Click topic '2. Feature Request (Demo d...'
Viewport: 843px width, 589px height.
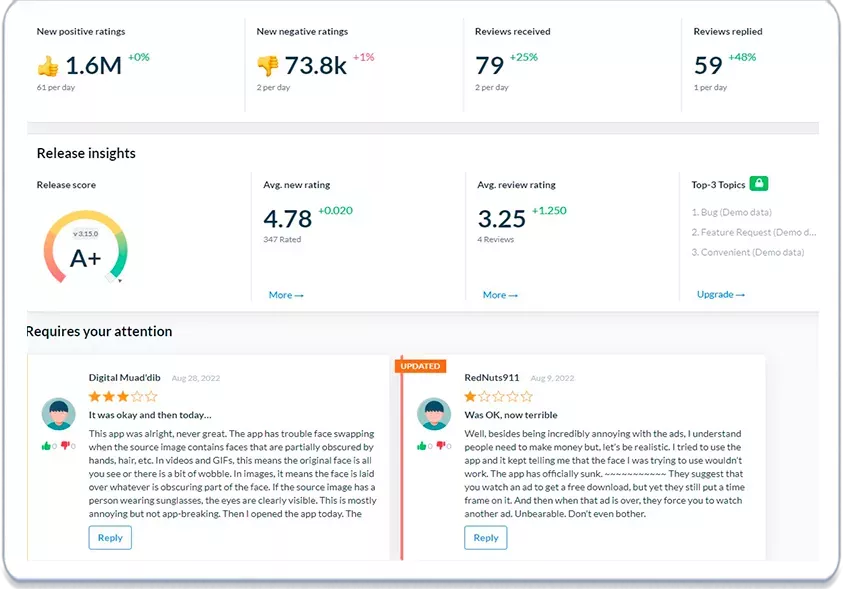[x=754, y=232]
